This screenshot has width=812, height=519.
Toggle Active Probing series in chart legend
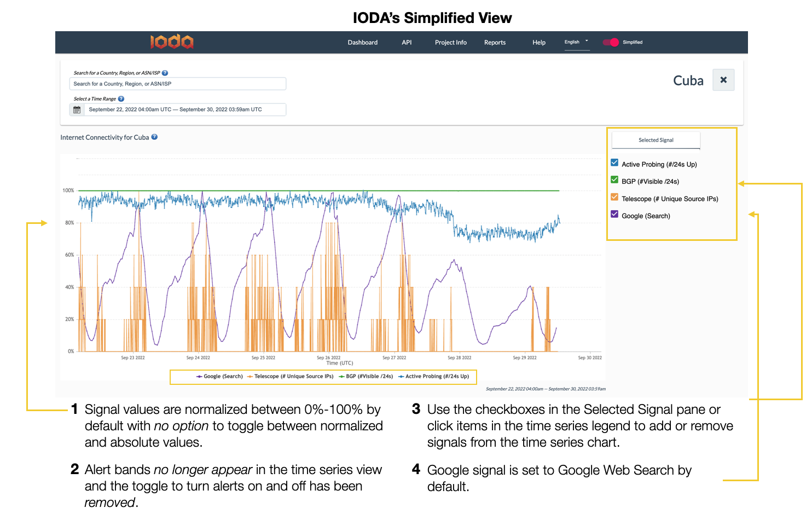[x=433, y=377]
